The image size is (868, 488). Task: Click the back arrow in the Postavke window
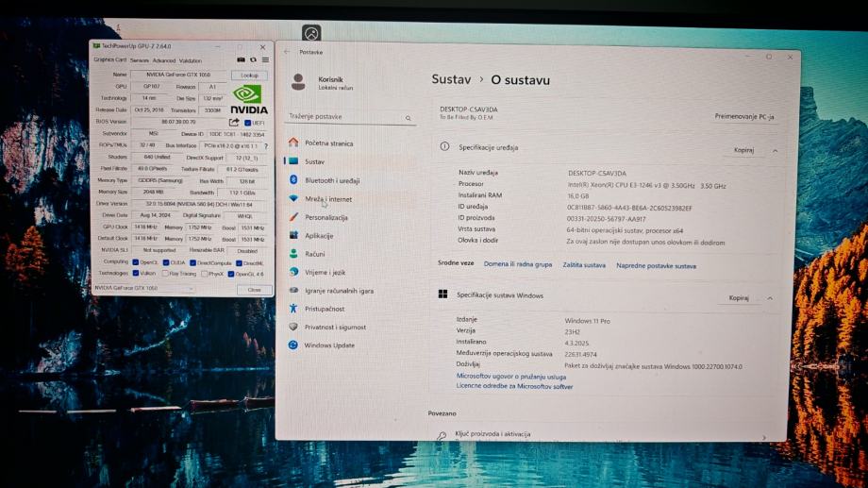(x=287, y=52)
